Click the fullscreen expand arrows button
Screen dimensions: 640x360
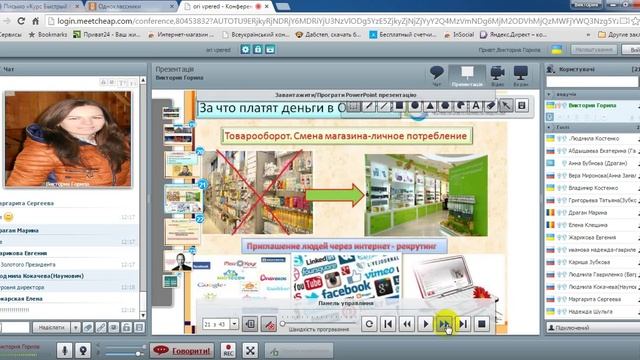(250, 350)
